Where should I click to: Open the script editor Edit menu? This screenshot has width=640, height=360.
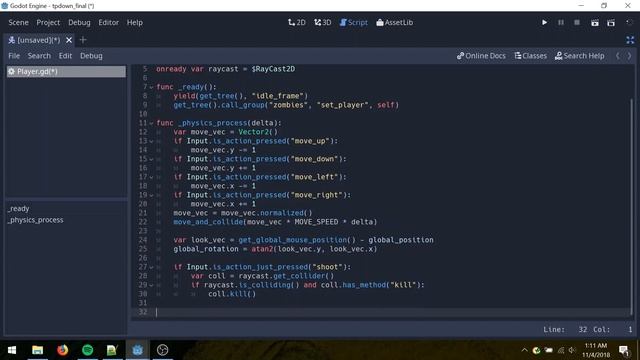point(65,56)
